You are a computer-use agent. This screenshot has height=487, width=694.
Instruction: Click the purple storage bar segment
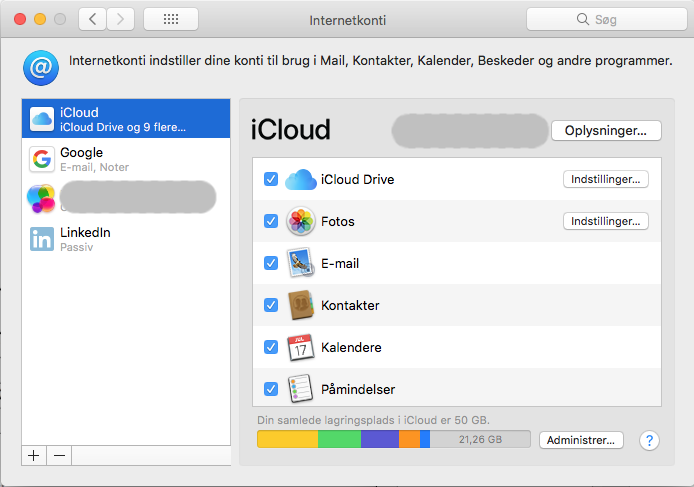pyautogui.click(x=380, y=439)
